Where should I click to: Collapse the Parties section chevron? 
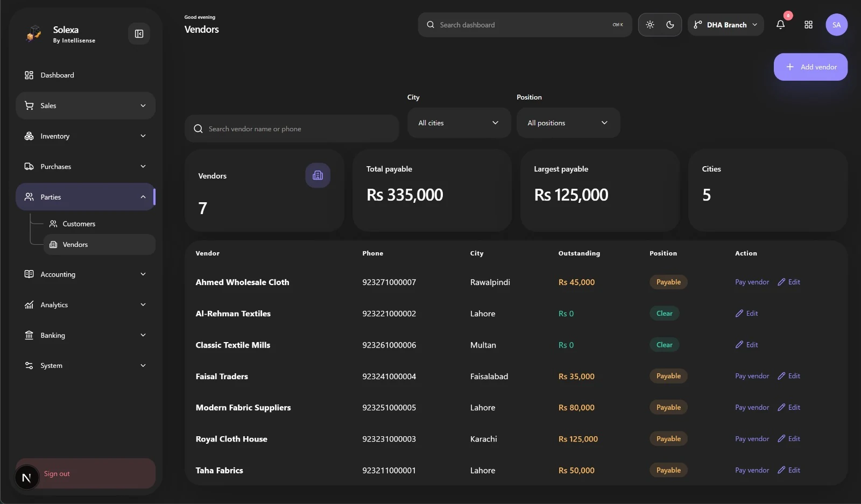click(143, 197)
